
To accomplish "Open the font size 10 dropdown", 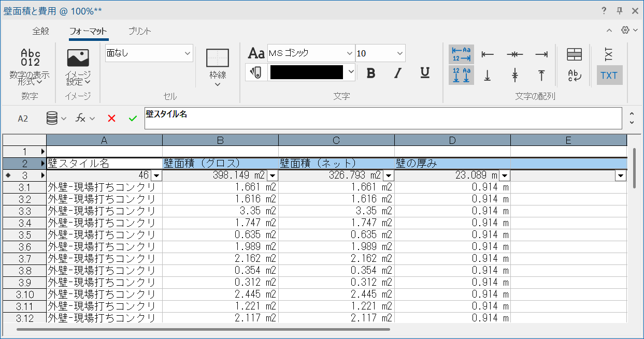I will pos(380,53).
